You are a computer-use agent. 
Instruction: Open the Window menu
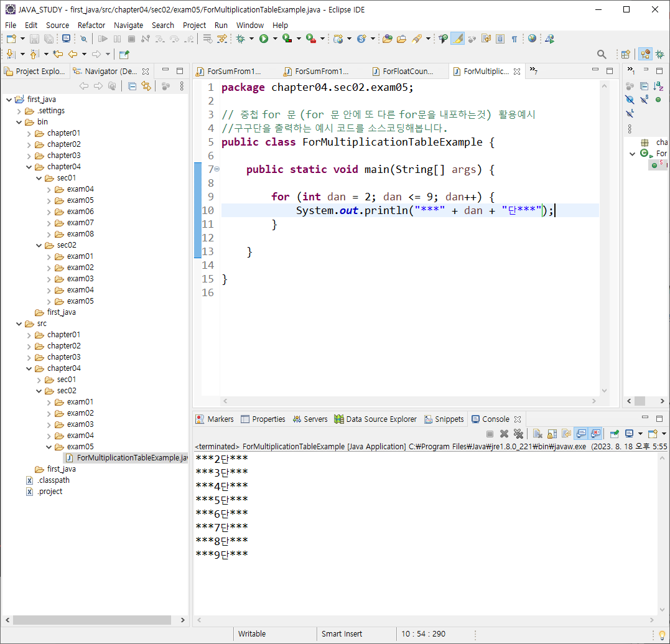[x=249, y=26]
